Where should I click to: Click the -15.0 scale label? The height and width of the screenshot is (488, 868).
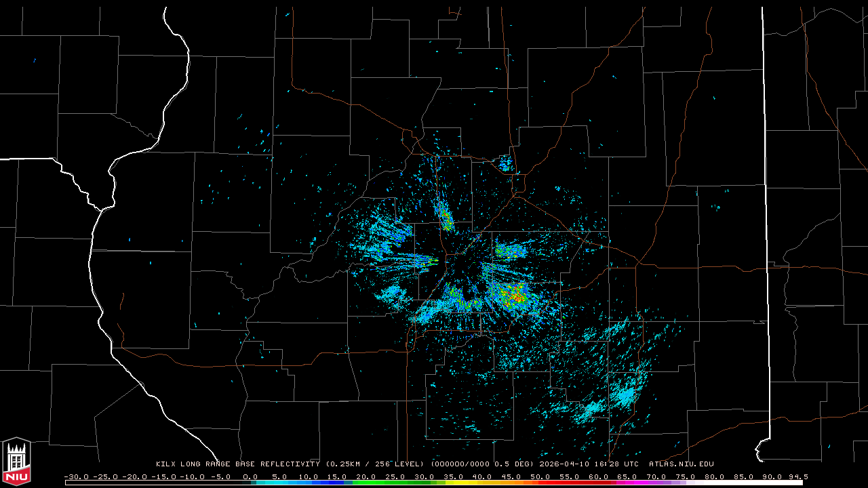pyautogui.click(x=163, y=476)
